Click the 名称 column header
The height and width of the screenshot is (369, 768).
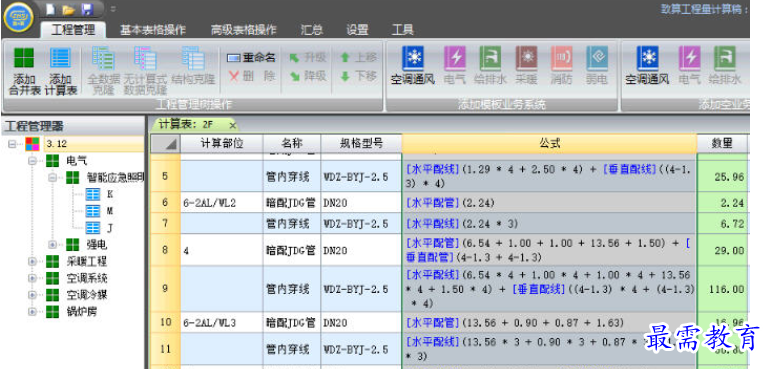292,144
